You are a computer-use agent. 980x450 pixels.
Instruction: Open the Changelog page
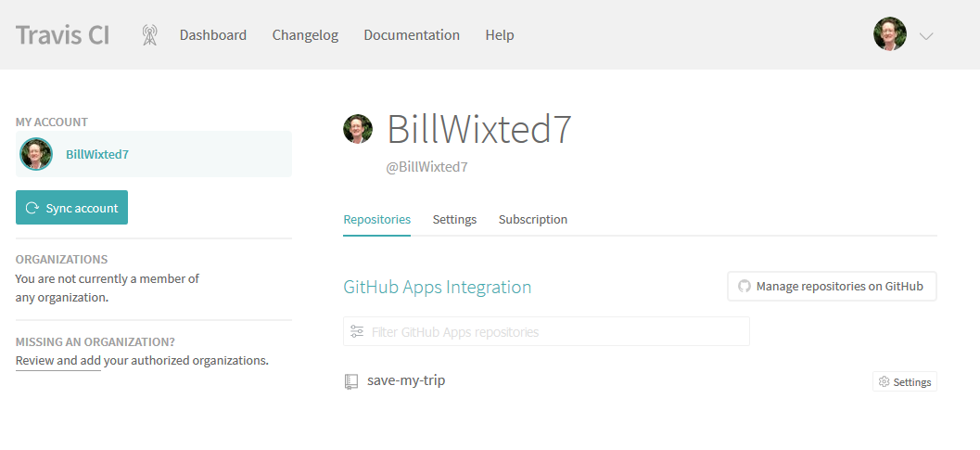tap(305, 35)
